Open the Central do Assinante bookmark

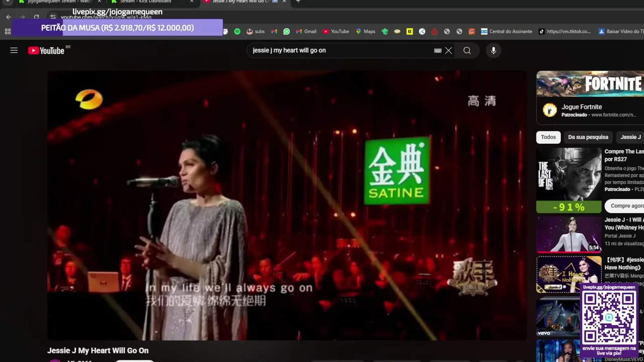(x=506, y=31)
